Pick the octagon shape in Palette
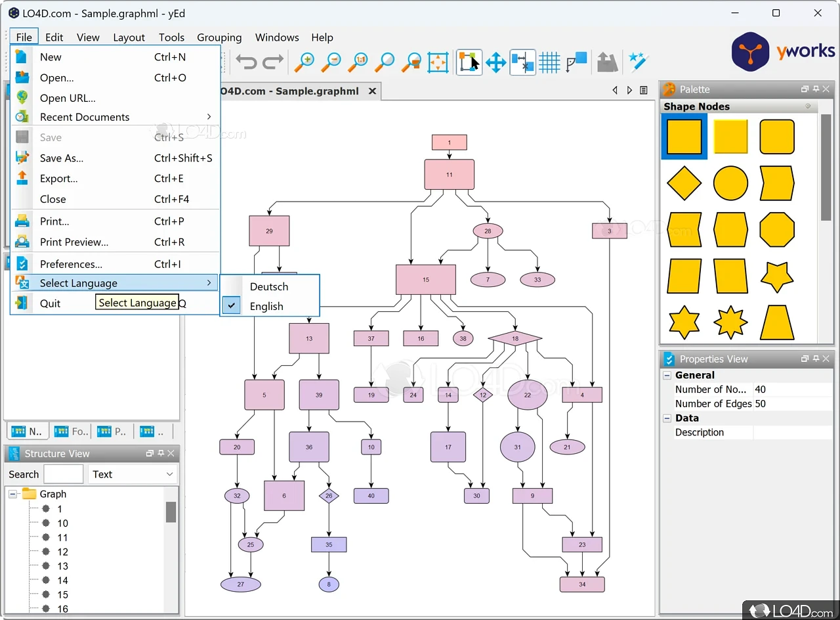The width and height of the screenshot is (840, 620). tap(777, 229)
